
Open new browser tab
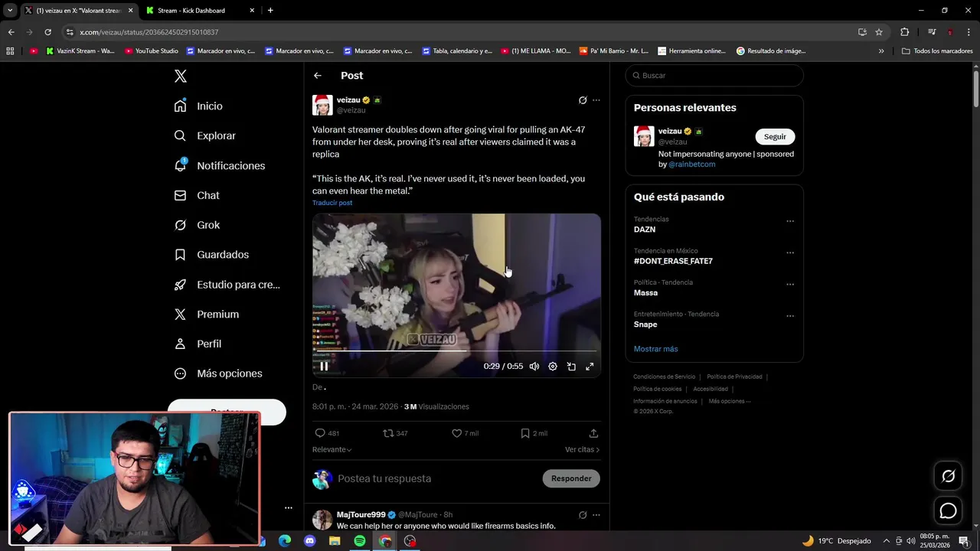(270, 11)
